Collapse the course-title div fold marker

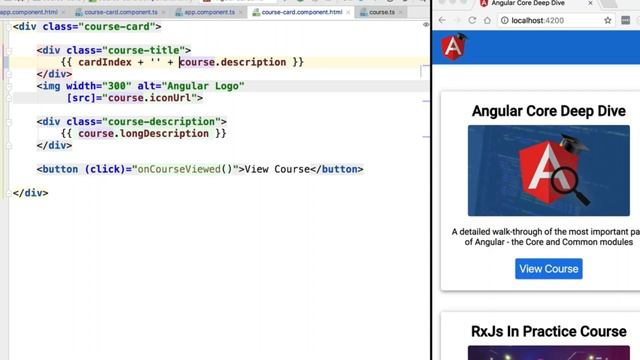(x=9, y=51)
